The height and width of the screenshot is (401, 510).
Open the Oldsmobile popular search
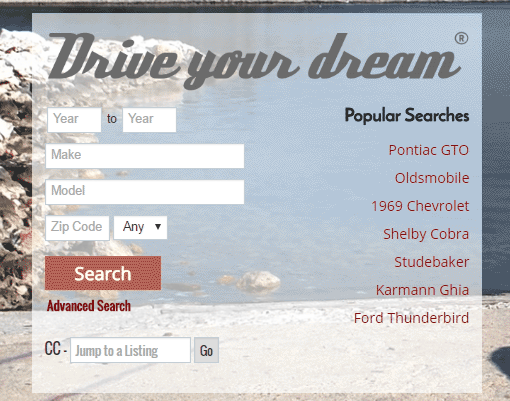pos(432,178)
